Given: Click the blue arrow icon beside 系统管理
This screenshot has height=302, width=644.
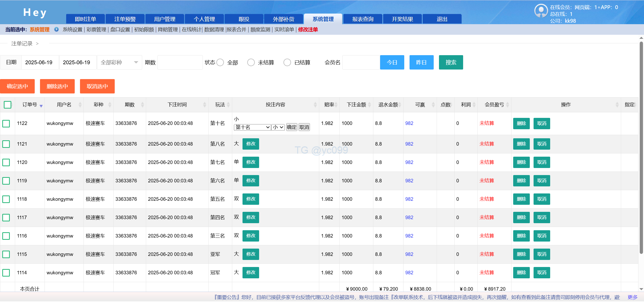Looking at the screenshot, I should click(x=56, y=29).
